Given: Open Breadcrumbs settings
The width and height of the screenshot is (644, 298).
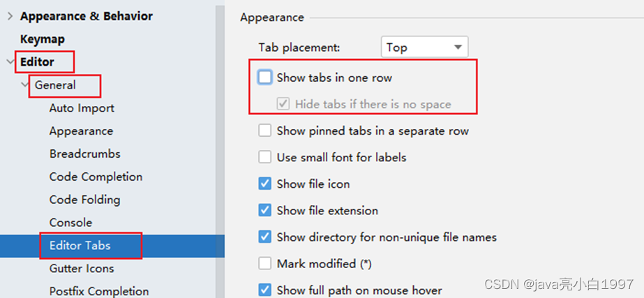Looking at the screenshot, I should [84, 154].
